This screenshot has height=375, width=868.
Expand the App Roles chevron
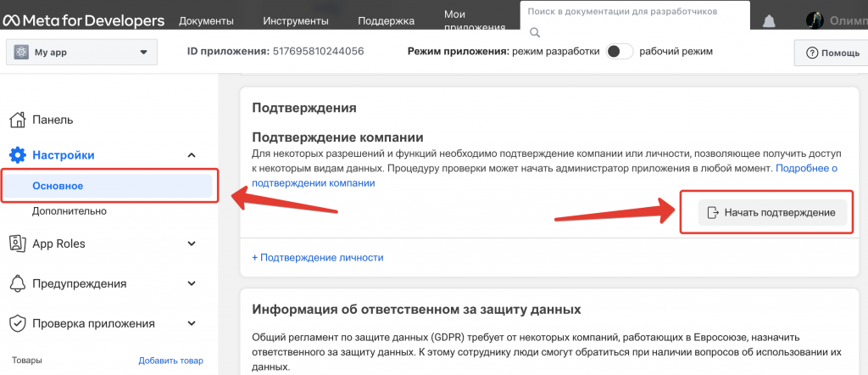click(192, 243)
